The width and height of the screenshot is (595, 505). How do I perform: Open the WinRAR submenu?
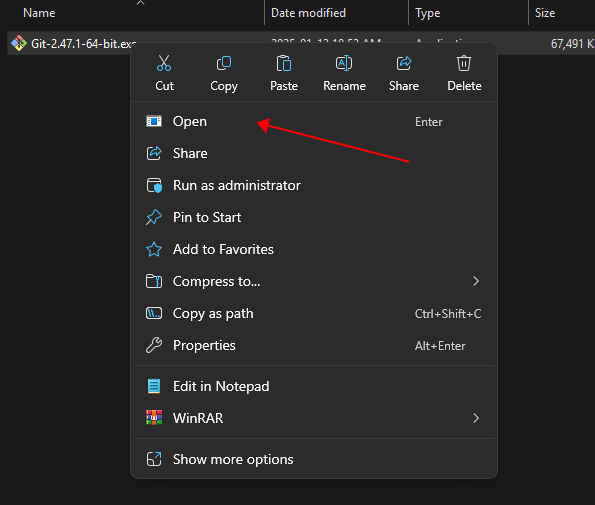pyautogui.click(x=314, y=418)
